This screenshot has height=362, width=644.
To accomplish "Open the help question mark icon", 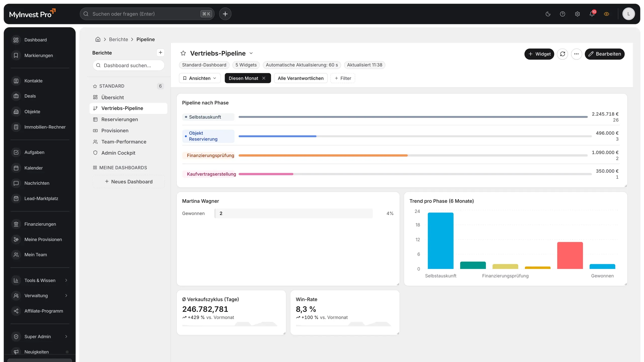I will coord(562,14).
